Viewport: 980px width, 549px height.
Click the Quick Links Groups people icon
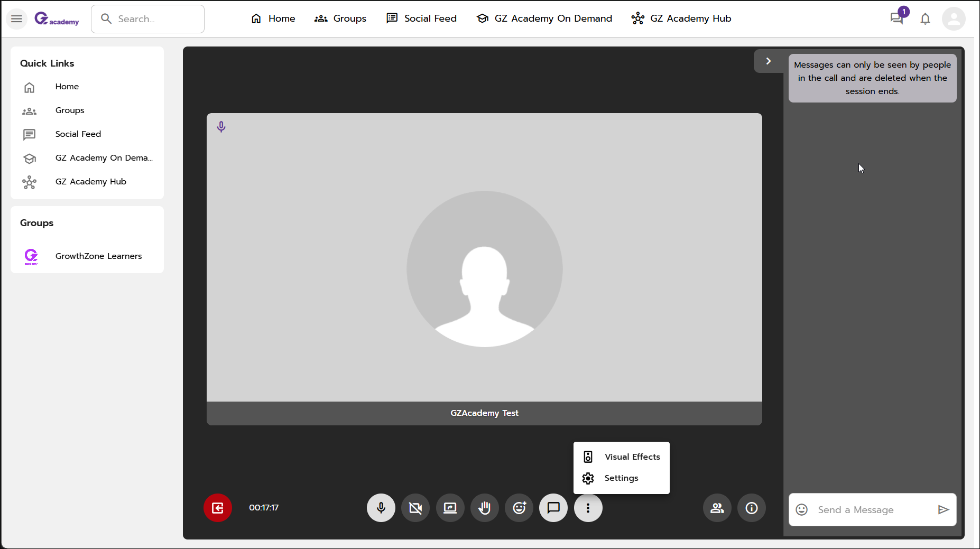[x=30, y=111]
